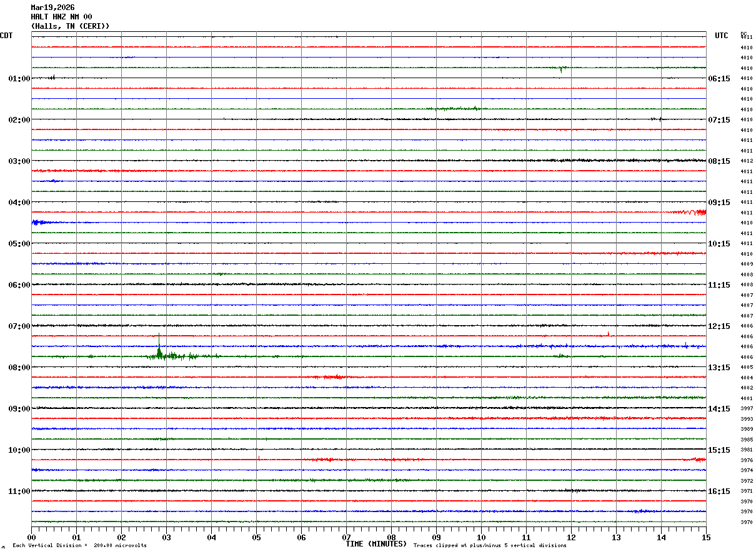Click the large green spike near minute 03
The width and height of the screenshot is (756, 554).
159,348
